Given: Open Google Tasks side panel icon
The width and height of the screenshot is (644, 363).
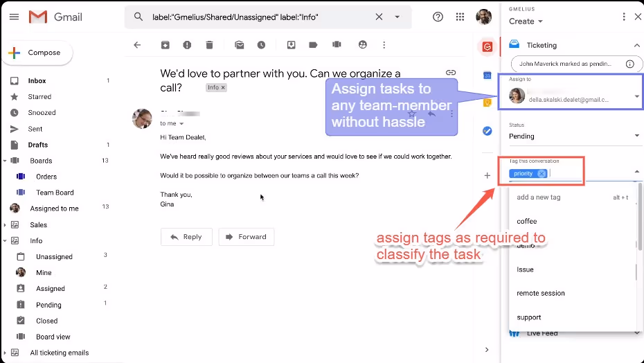Looking at the screenshot, I should pos(487,131).
